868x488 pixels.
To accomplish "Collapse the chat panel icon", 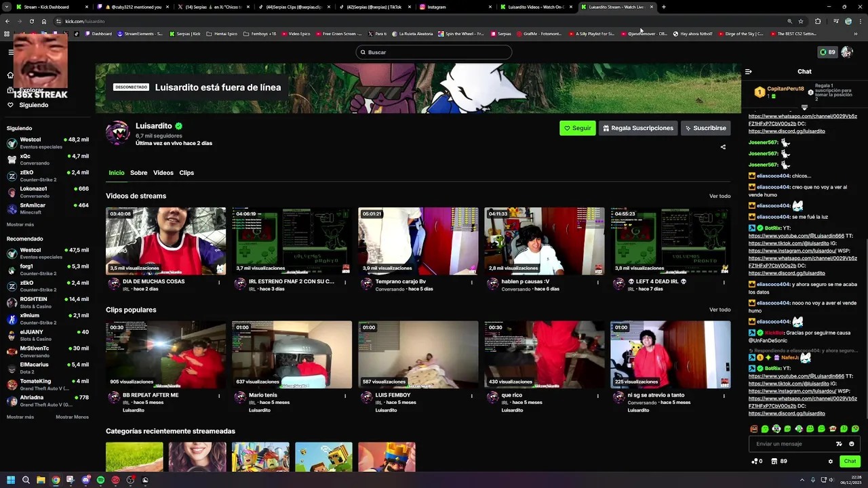I will (x=749, y=71).
